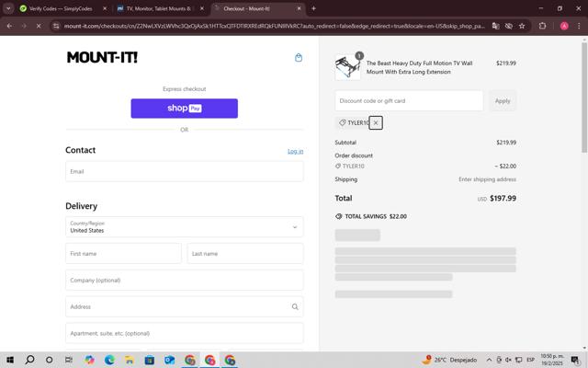Click the Enter shipping address text
This screenshot has height=368, width=588.
[x=487, y=179]
